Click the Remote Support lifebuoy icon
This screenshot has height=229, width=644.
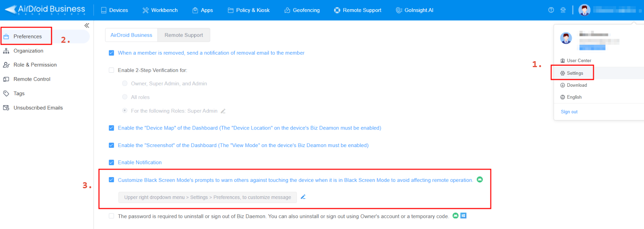coord(337,10)
